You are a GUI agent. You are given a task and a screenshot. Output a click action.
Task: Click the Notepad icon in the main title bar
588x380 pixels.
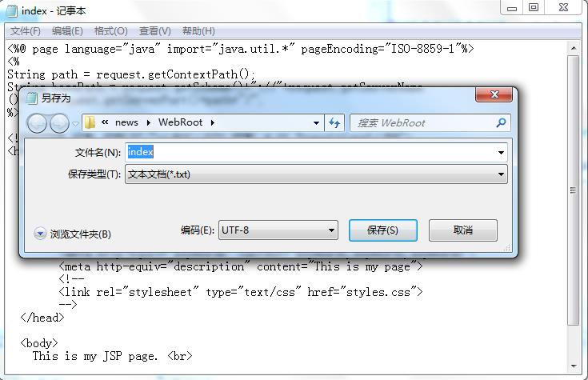pyautogui.click(x=12, y=10)
